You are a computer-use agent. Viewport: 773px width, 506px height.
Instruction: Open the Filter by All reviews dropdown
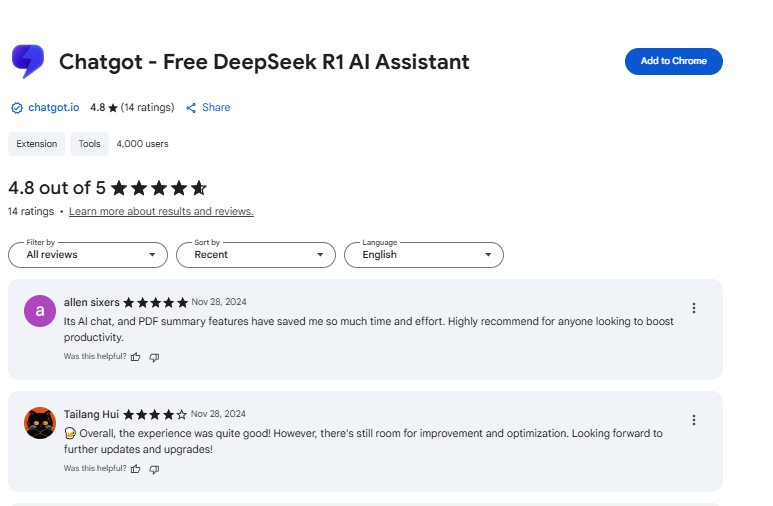(88, 255)
